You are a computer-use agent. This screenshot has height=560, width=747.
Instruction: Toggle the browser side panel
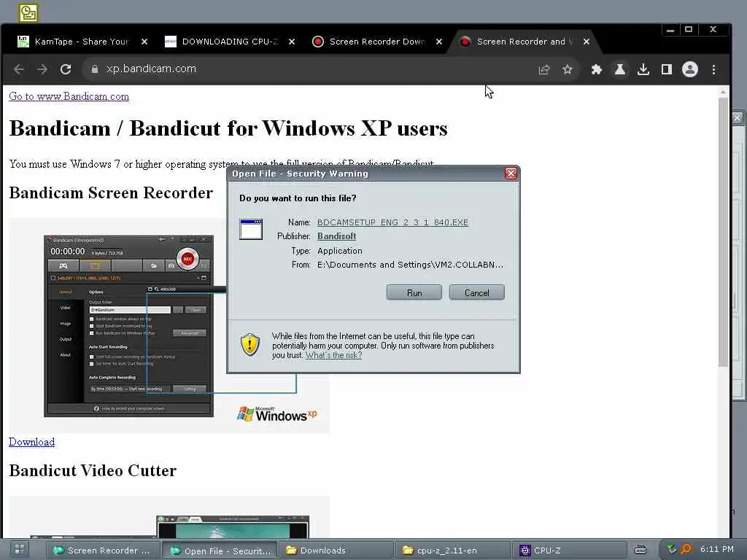[x=667, y=69]
